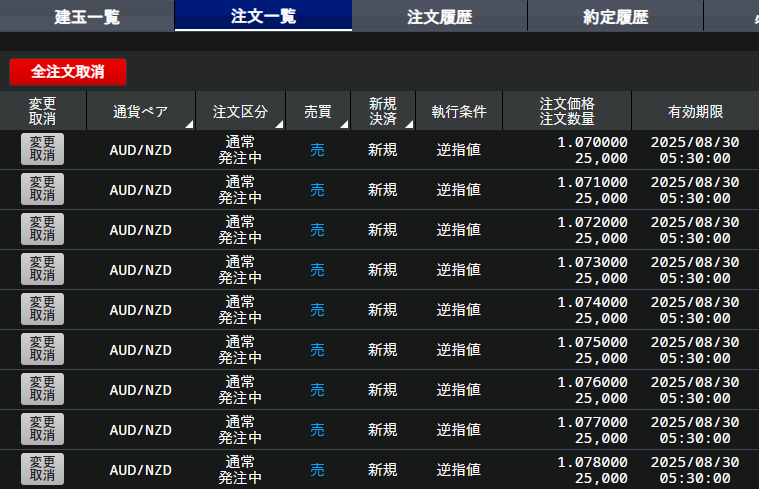Click 変更取消 for the 1.070000 order
759x489 pixels.
[43, 149]
